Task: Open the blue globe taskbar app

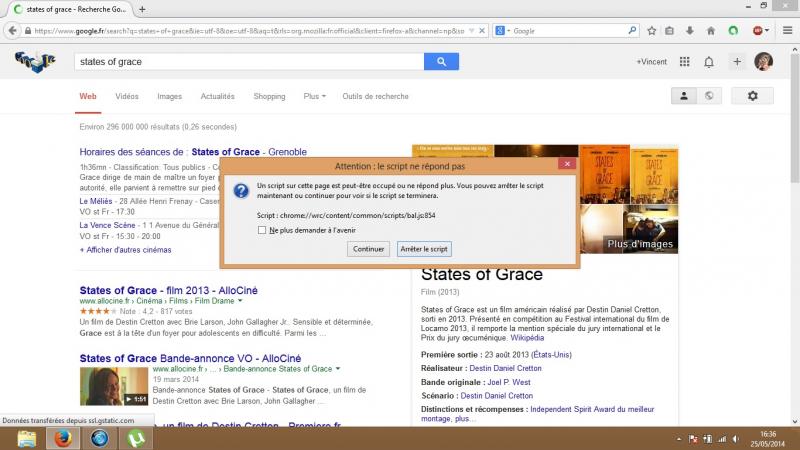Action: pos(99,439)
